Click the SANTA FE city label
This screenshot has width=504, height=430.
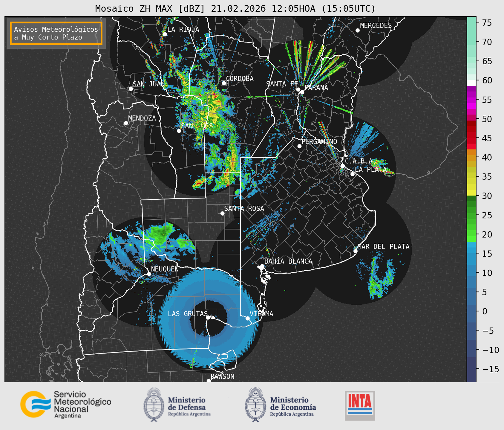tap(282, 84)
